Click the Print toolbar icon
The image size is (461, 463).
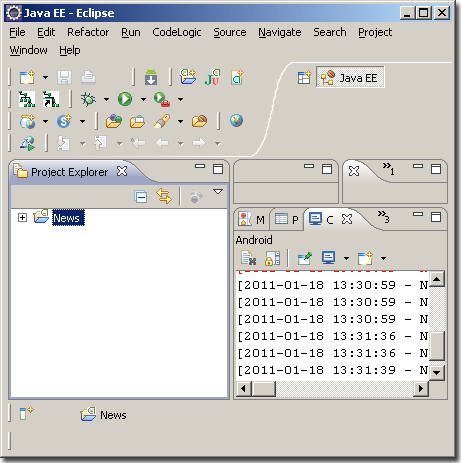[89, 78]
